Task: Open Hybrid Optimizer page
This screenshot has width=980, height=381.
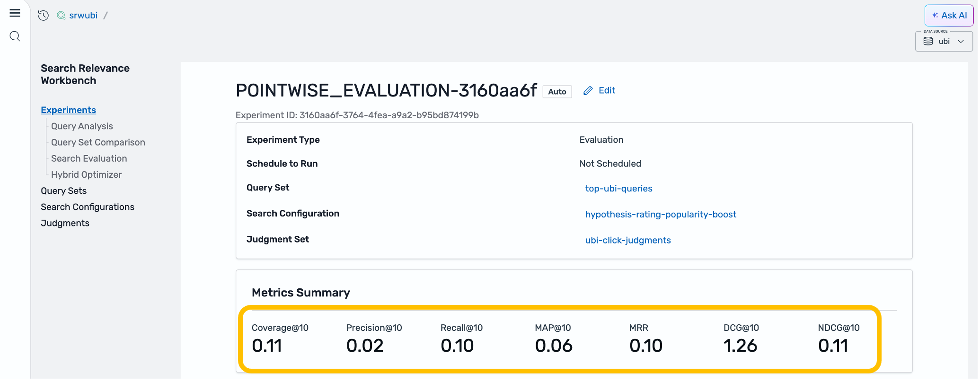Action: [86, 174]
